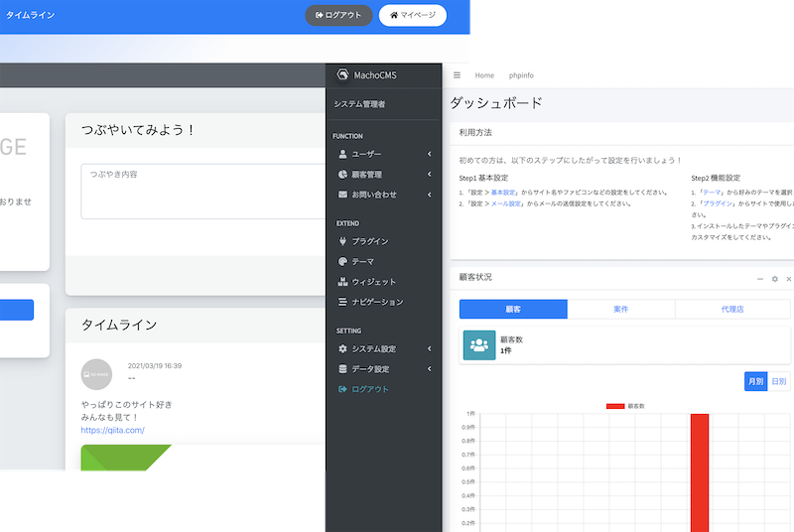
Task: Click the 顧客数 people icon tile
Action: click(x=481, y=345)
